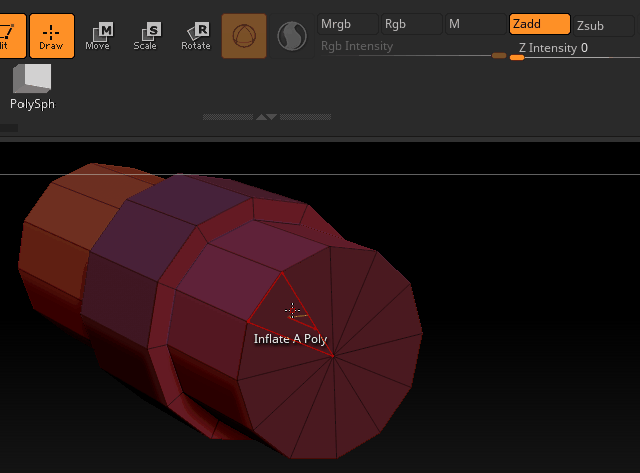Image resolution: width=640 pixels, height=473 pixels.
Task: Click the scrollbar handle below PolySph
Action: [9, 128]
